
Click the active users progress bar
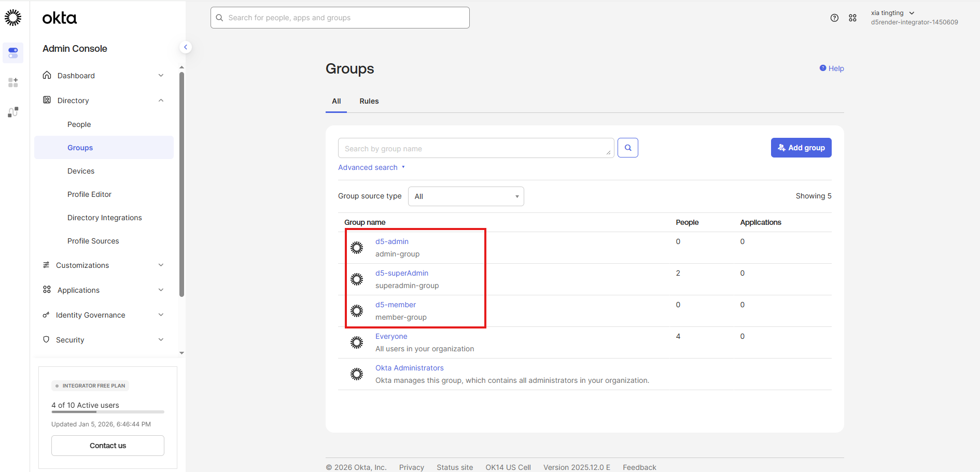tap(108, 412)
